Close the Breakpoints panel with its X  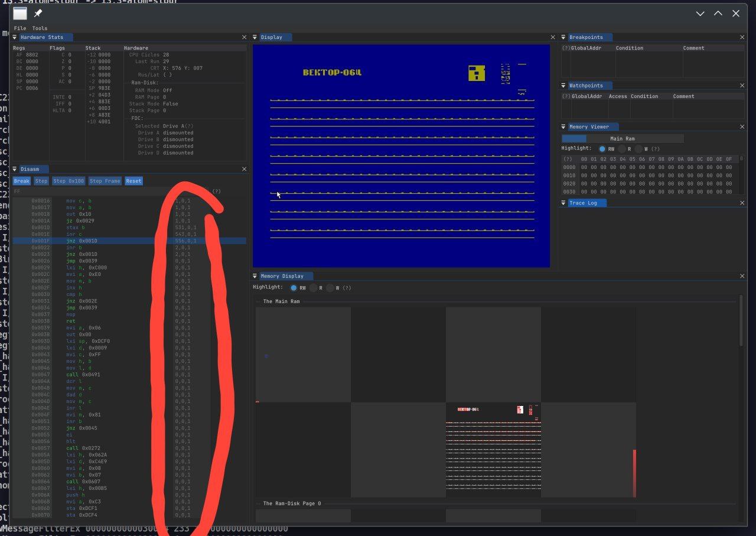click(742, 37)
